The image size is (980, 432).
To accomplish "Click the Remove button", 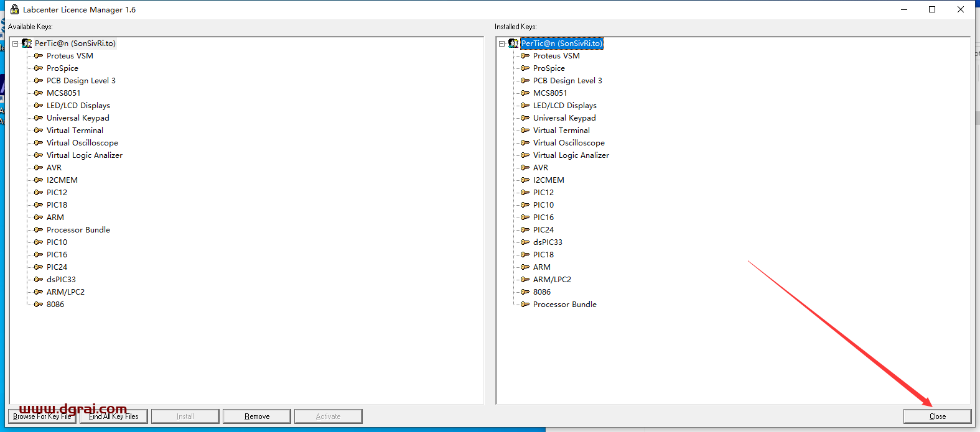I will [x=257, y=416].
